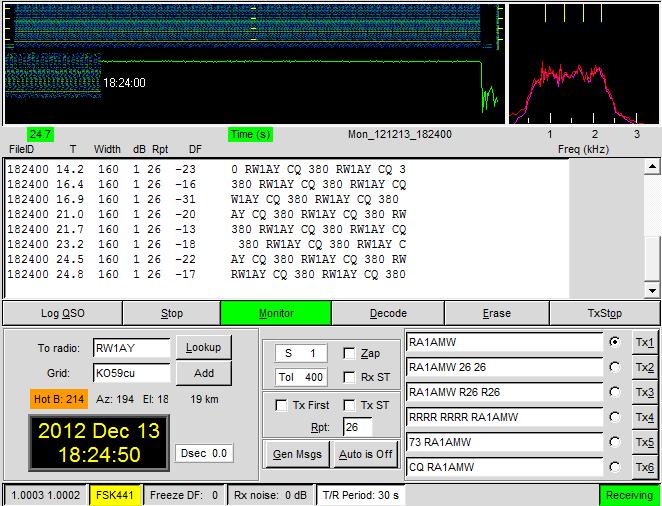Toggle the green Monitor button
This screenshot has height=506, width=662.
276,313
